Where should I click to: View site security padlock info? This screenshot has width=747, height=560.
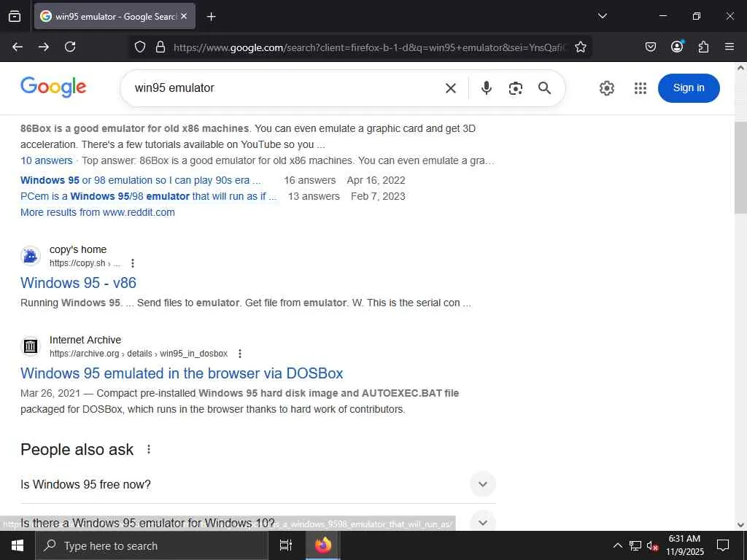click(160, 47)
